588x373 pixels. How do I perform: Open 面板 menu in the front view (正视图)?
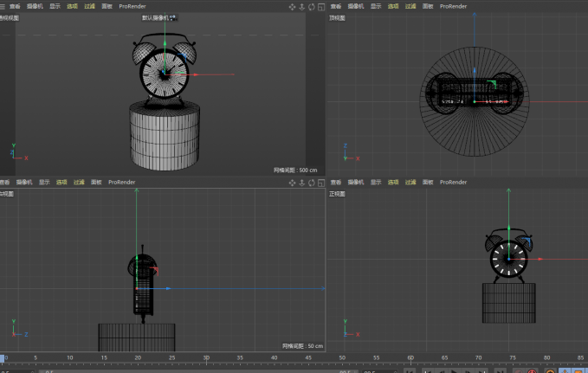coord(428,183)
